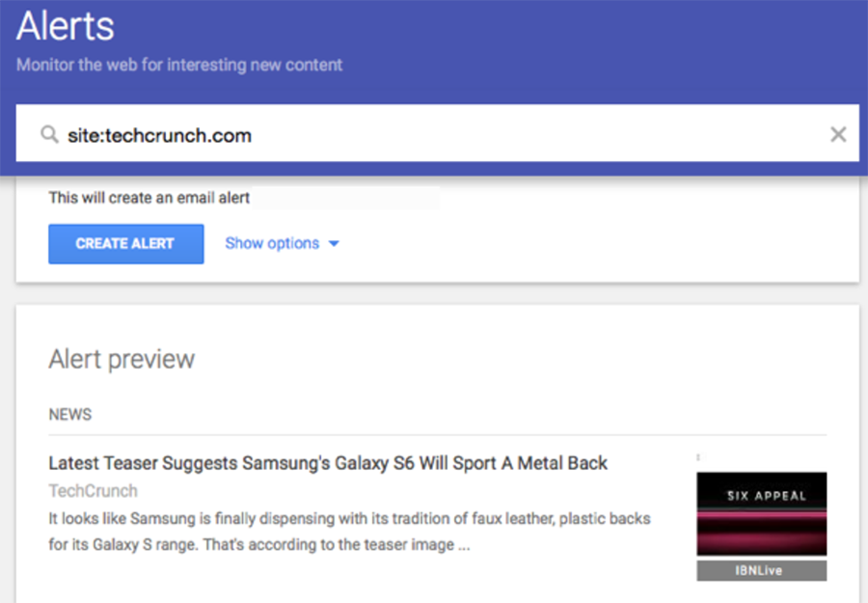Click the IBNLive image caption label
Viewport: 868px width, 603px height.
(x=761, y=571)
